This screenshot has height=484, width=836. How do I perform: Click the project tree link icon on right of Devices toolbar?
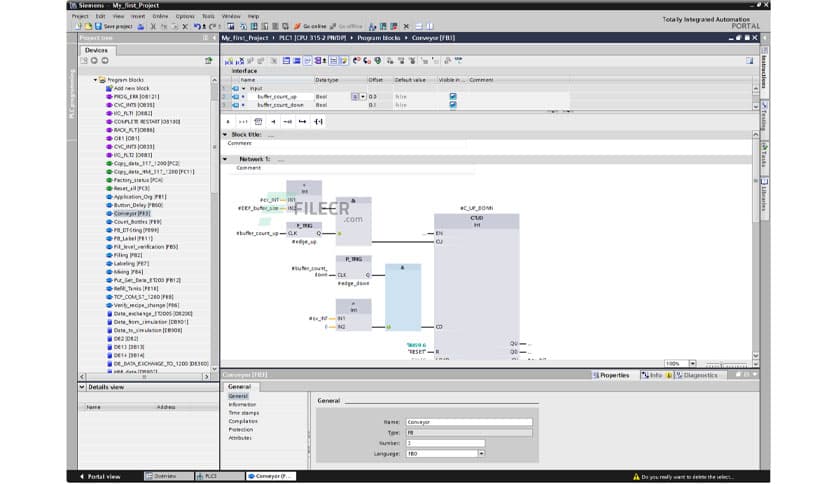[x=208, y=61]
